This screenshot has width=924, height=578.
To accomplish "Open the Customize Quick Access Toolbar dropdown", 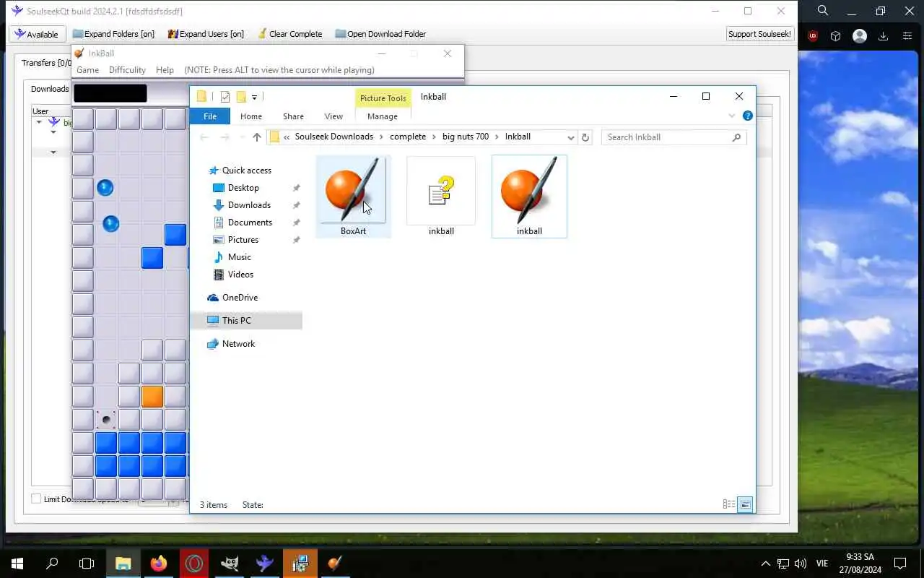I will coord(254,97).
